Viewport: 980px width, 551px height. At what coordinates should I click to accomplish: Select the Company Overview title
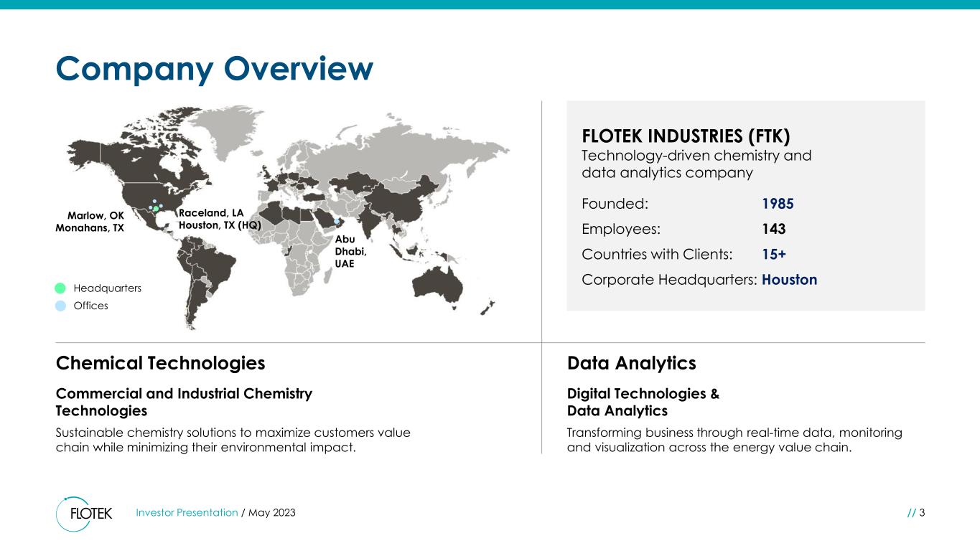[215, 69]
